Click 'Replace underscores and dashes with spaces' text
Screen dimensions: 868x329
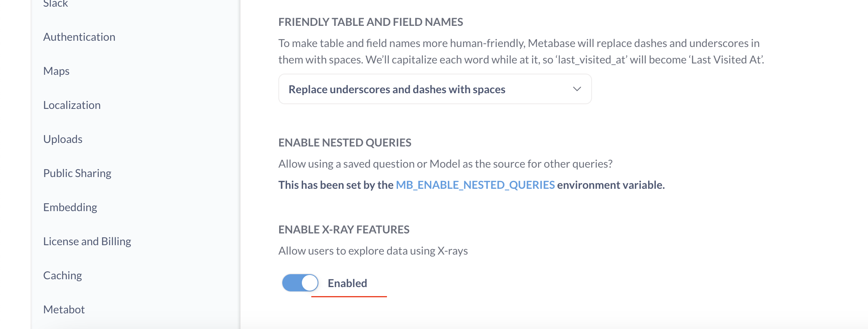(x=397, y=89)
